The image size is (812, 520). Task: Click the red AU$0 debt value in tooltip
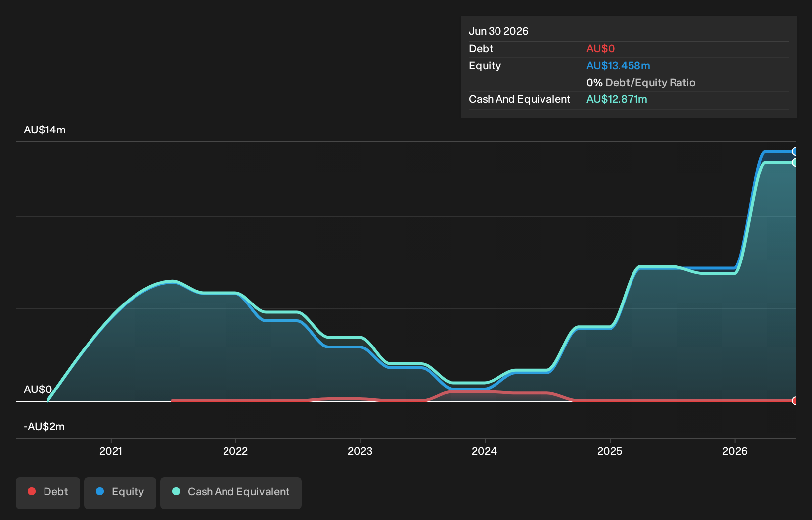(600, 49)
